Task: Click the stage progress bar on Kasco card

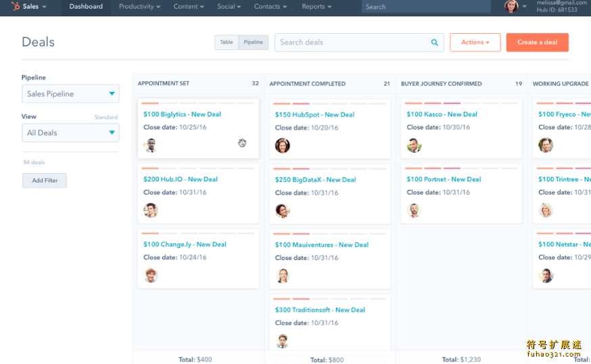Action: coord(461,103)
